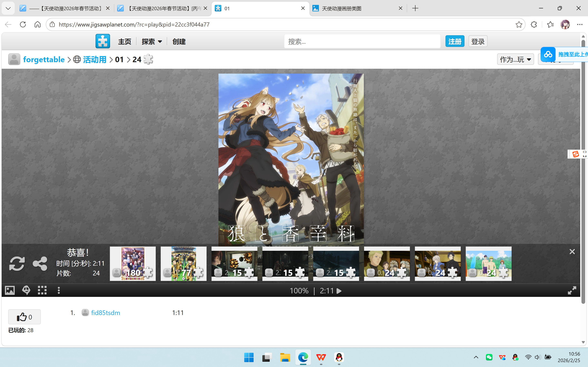Viewport: 588px width, 367px height.
Task: Replay the puzzle with restart icon
Action: (17, 263)
